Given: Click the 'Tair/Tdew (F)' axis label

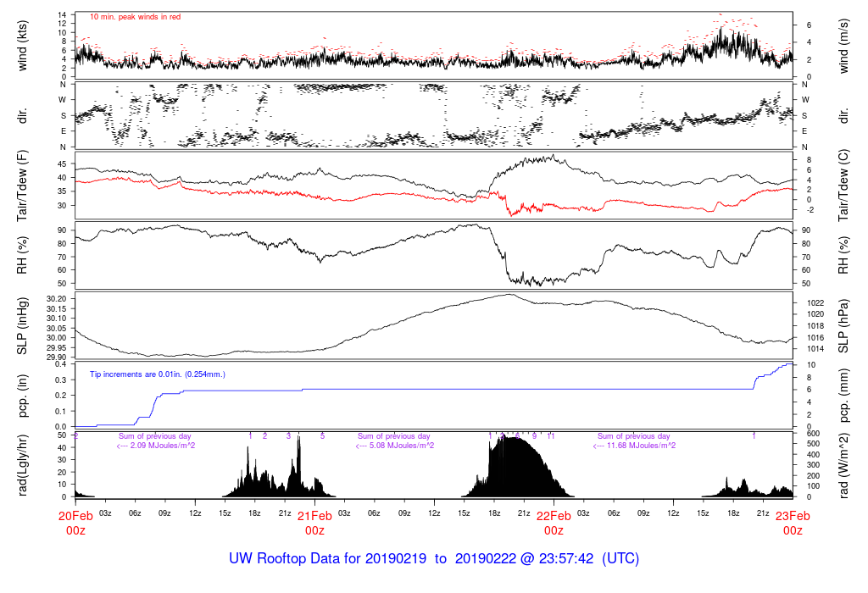Looking at the screenshot, I should (x=22, y=186).
